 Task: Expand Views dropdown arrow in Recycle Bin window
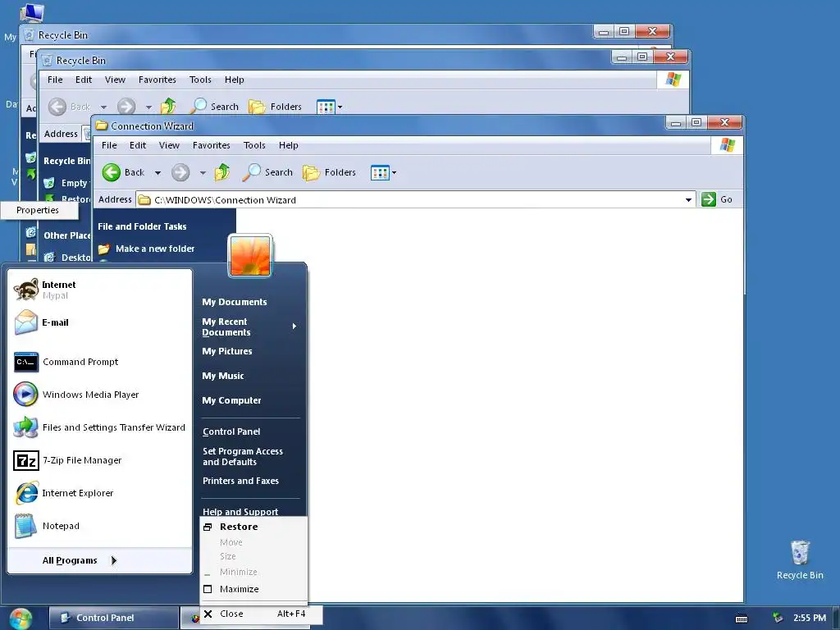coord(340,107)
